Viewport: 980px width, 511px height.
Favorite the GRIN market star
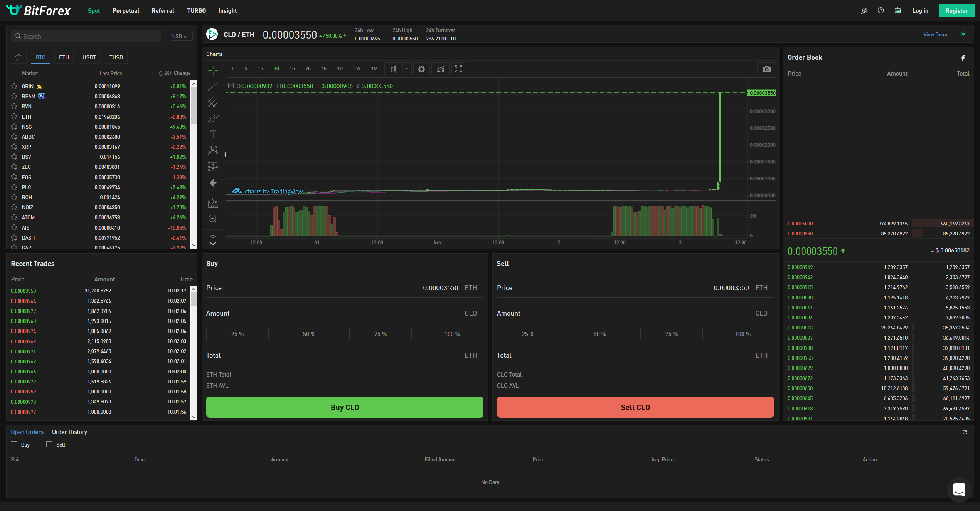[x=14, y=86]
